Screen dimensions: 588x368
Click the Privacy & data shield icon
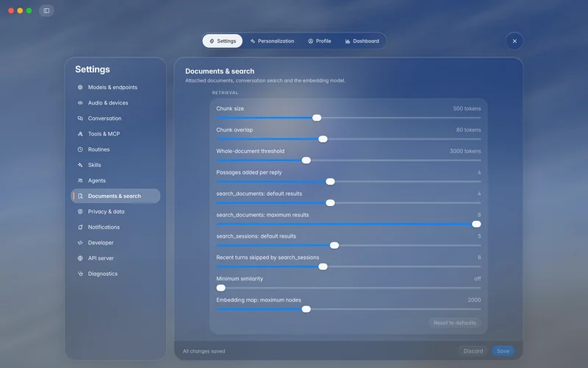pos(80,212)
